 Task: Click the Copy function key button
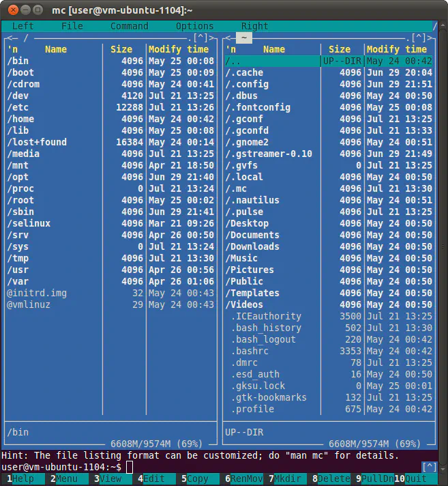click(x=198, y=479)
